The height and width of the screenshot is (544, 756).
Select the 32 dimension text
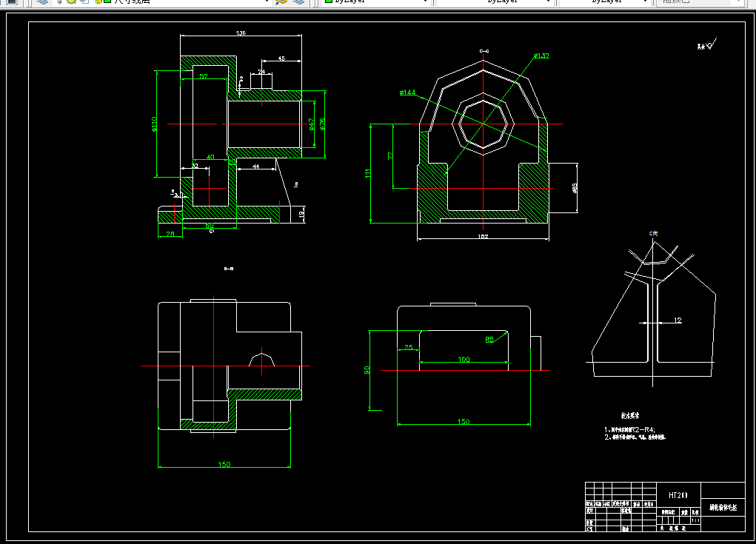195,166
